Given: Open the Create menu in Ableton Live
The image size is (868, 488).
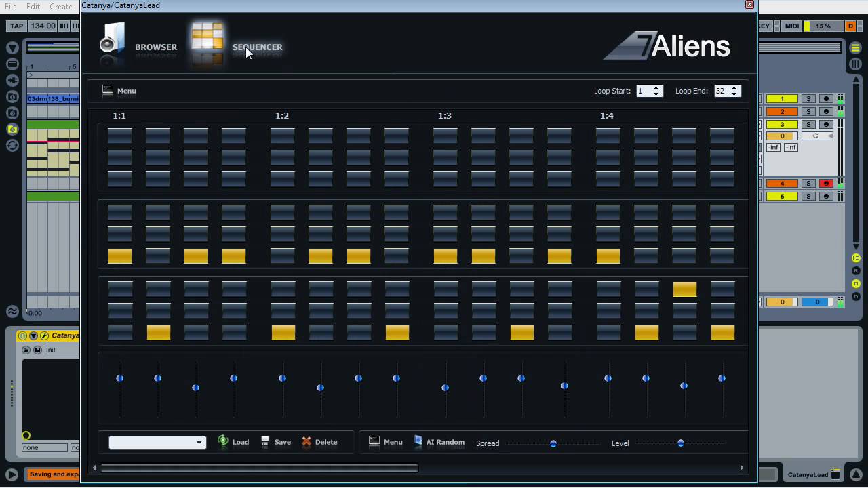Looking at the screenshot, I should click(61, 6).
